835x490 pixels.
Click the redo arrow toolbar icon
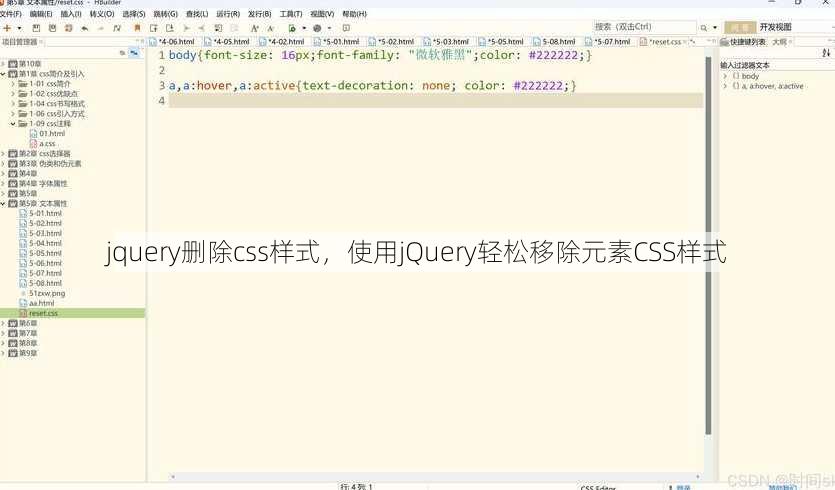click(101, 28)
